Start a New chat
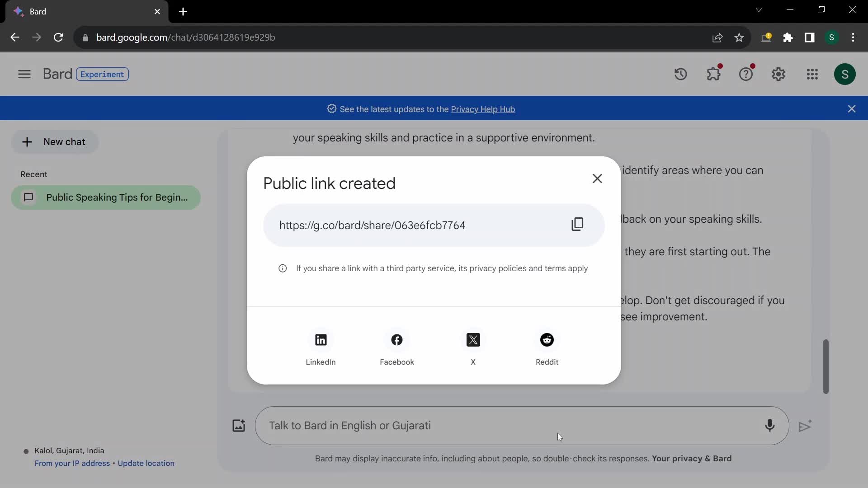 54,142
